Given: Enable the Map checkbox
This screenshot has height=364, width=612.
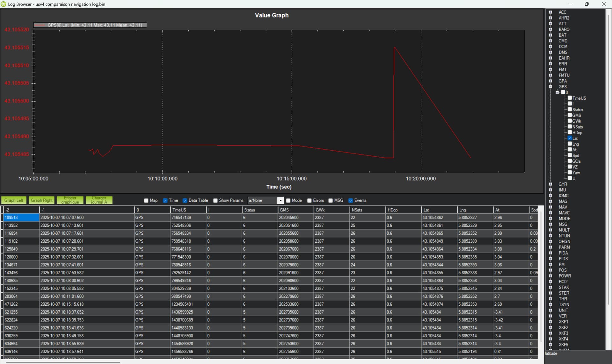Looking at the screenshot, I should (x=146, y=201).
